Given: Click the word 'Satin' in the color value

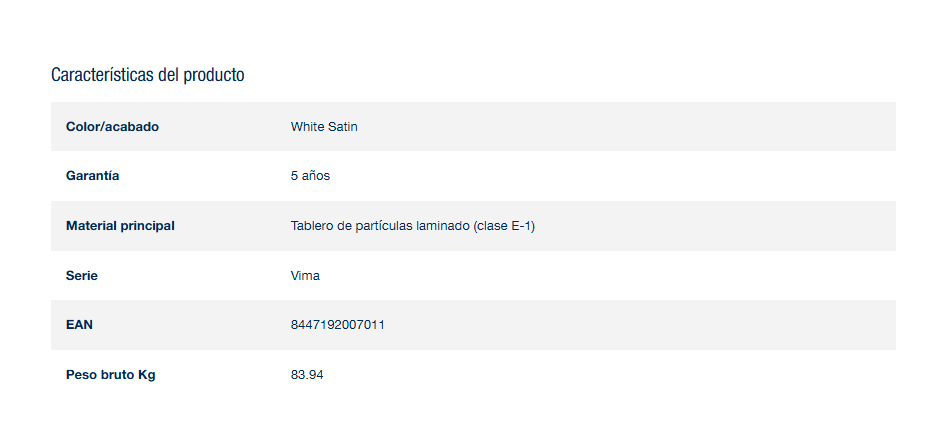Looking at the screenshot, I should pyautogui.click(x=342, y=127).
